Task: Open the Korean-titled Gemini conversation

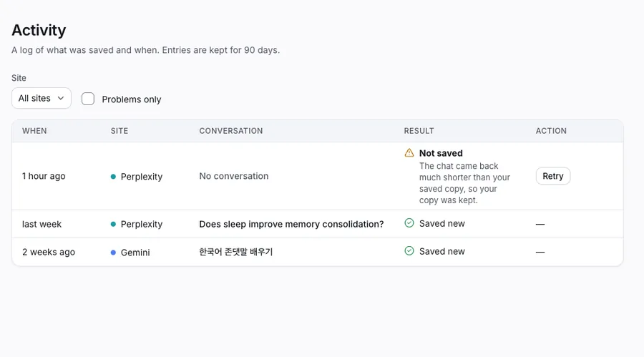Action: click(x=236, y=252)
